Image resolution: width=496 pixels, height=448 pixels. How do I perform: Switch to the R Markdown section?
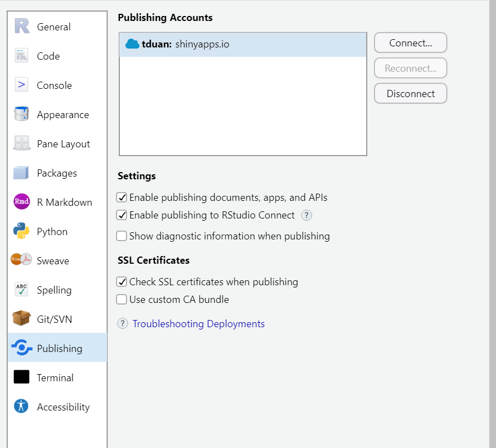pos(64,202)
